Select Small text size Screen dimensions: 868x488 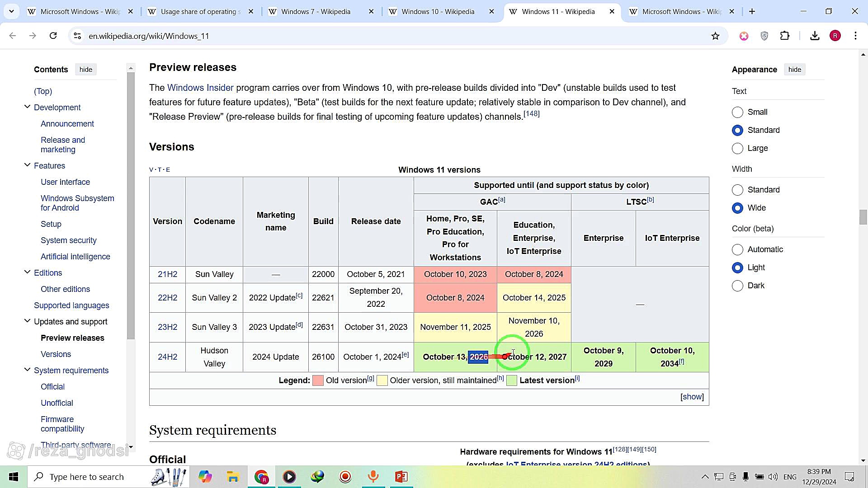click(737, 112)
